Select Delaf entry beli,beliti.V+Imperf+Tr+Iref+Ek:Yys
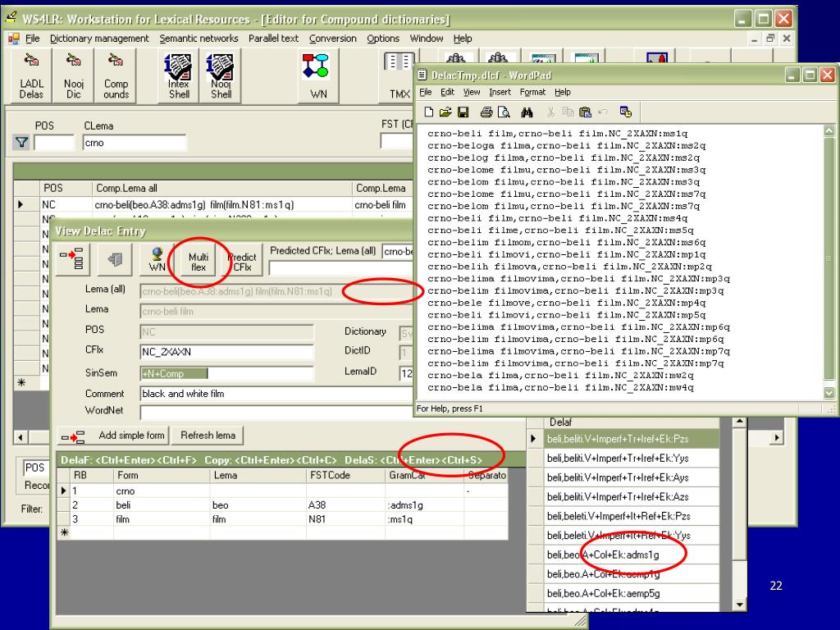Screen dimensions: 840x630 click(631, 459)
